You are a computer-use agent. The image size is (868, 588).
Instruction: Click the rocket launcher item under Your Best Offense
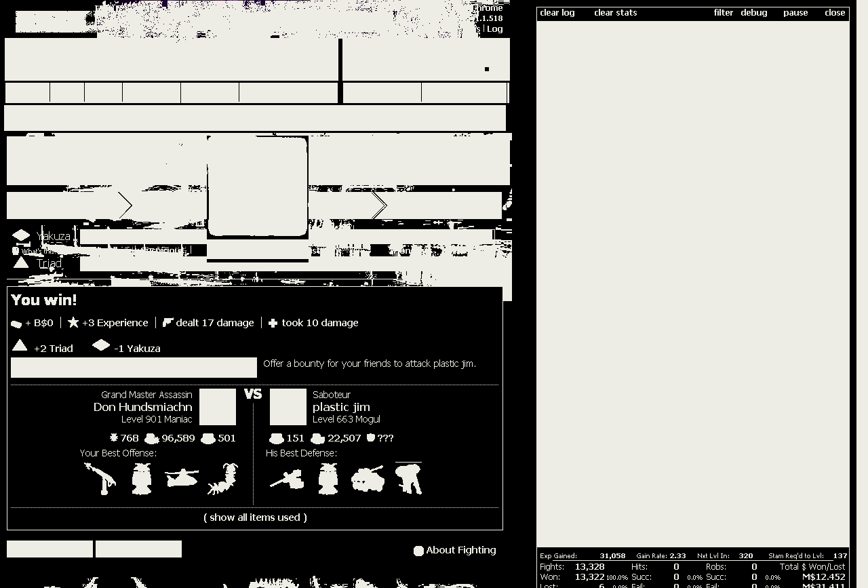tap(100, 478)
